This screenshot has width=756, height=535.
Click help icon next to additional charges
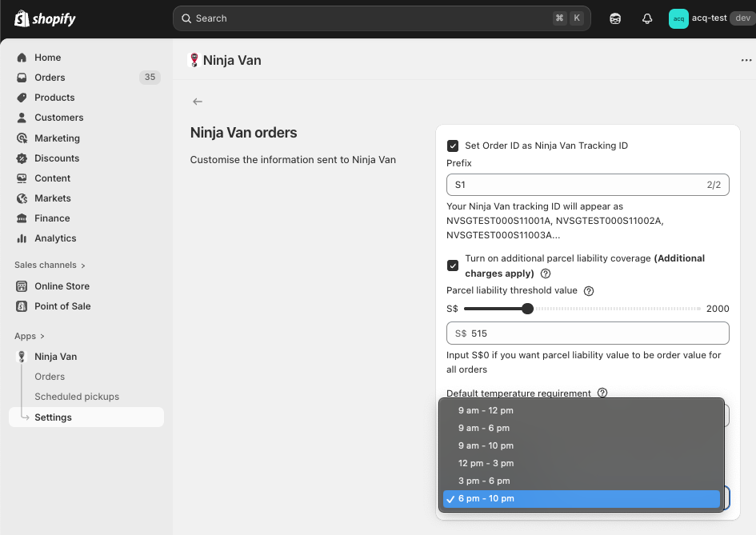click(x=546, y=273)
